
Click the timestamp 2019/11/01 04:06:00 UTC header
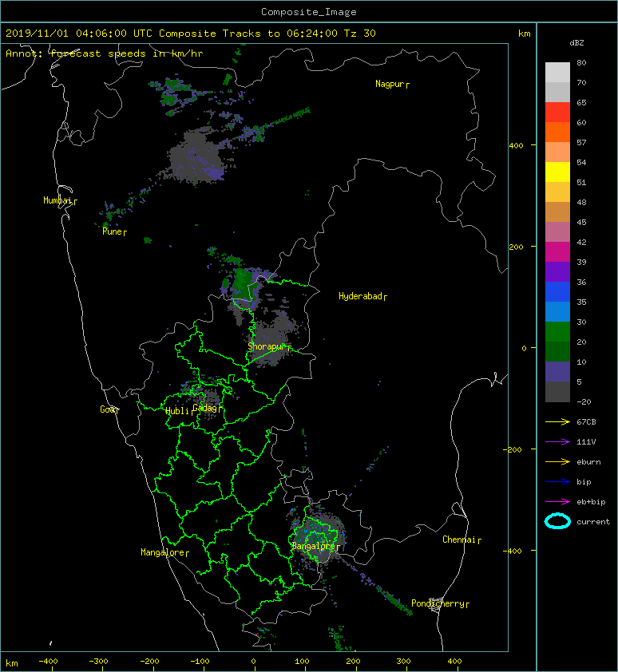[x=79, y=34]
